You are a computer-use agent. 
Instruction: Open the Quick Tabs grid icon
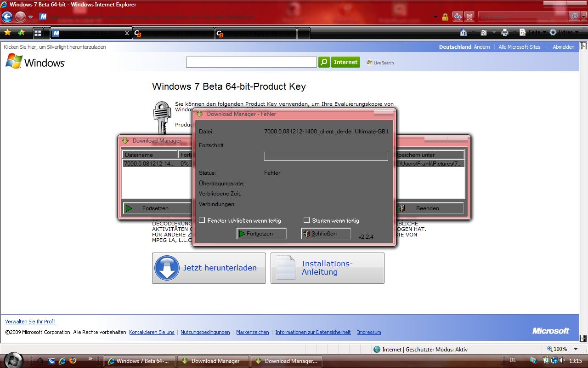(38, 33)
